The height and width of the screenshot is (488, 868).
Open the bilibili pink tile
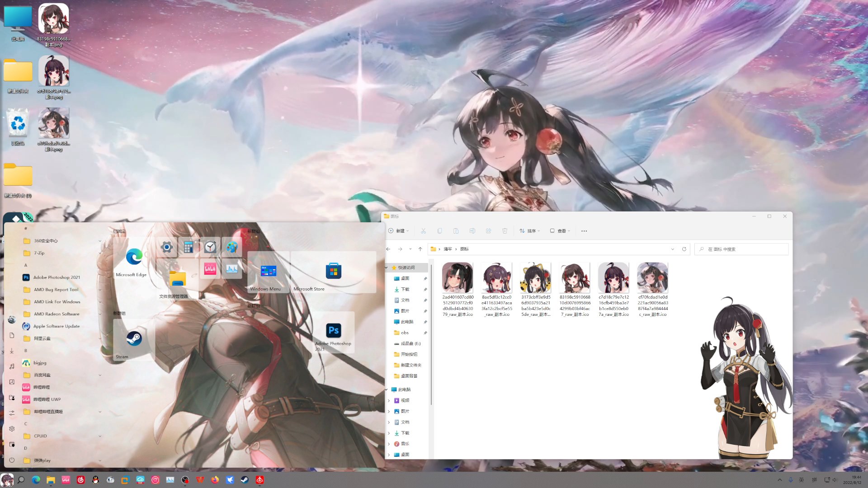pyautogui.click(x=210, y=269)
